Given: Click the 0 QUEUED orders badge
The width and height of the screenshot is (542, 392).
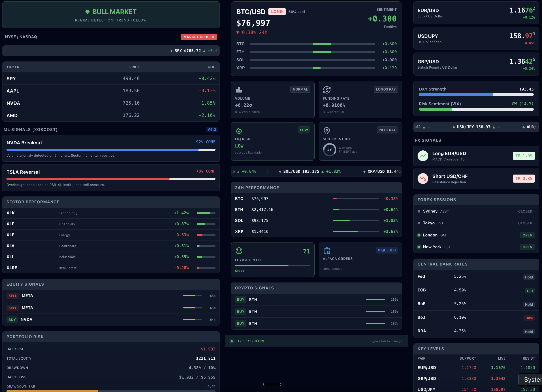Looking at the screenshot, I should point(386,250).
